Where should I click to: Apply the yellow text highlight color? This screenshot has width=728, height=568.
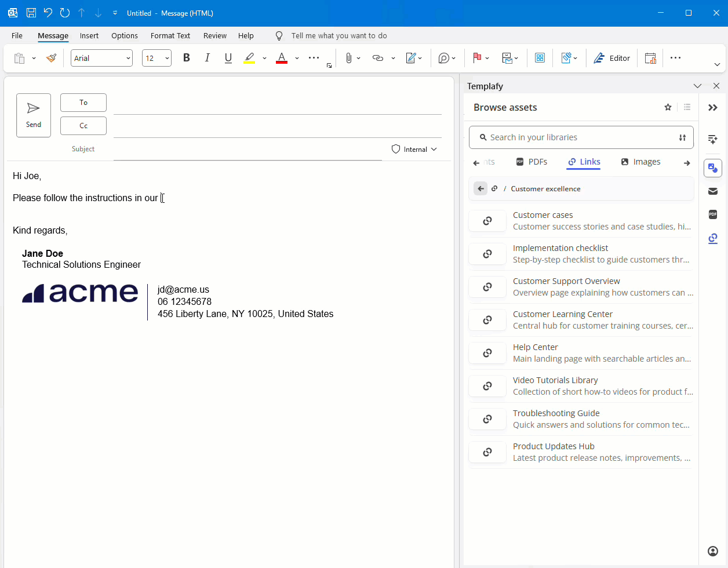249,58
